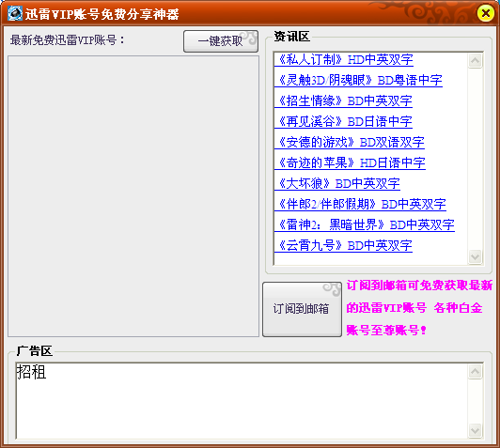The height and width of the screenshot is (448, 500).
Task: Open the 《招生情缘》BD中英双字 link
Action: 343,101
